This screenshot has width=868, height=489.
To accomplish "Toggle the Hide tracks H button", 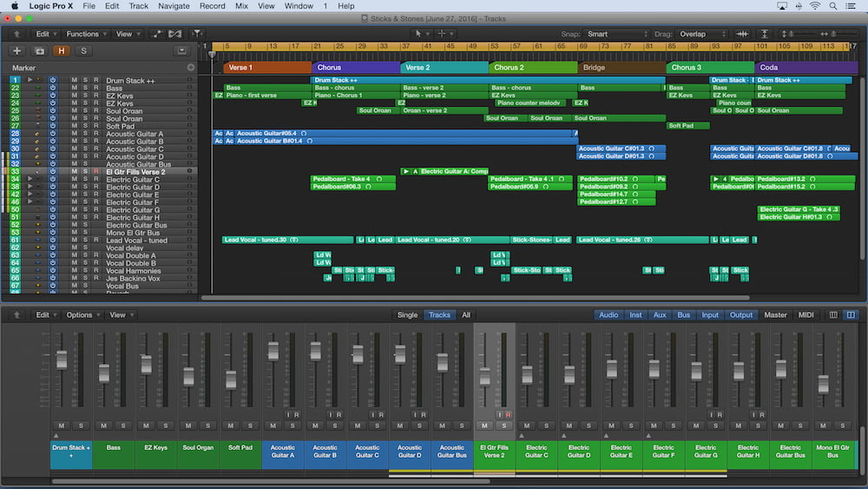I will pyautogui.click(x=62, y=51).
